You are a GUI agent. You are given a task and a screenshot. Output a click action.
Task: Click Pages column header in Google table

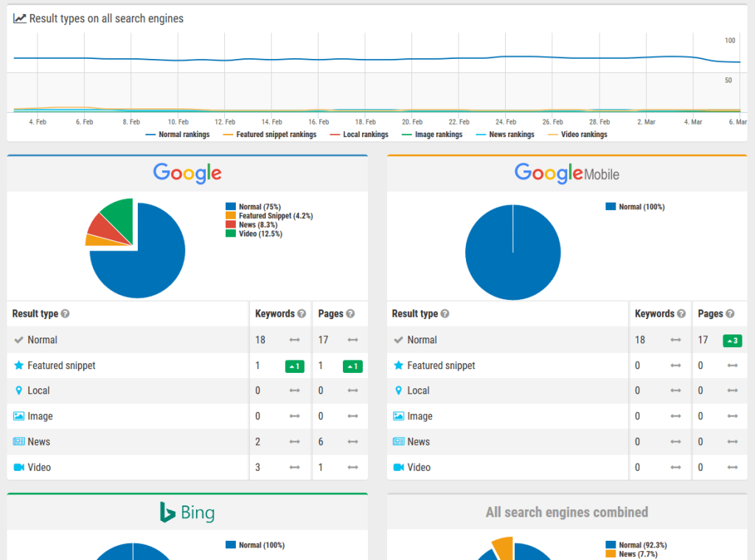[x=330, y=314]
